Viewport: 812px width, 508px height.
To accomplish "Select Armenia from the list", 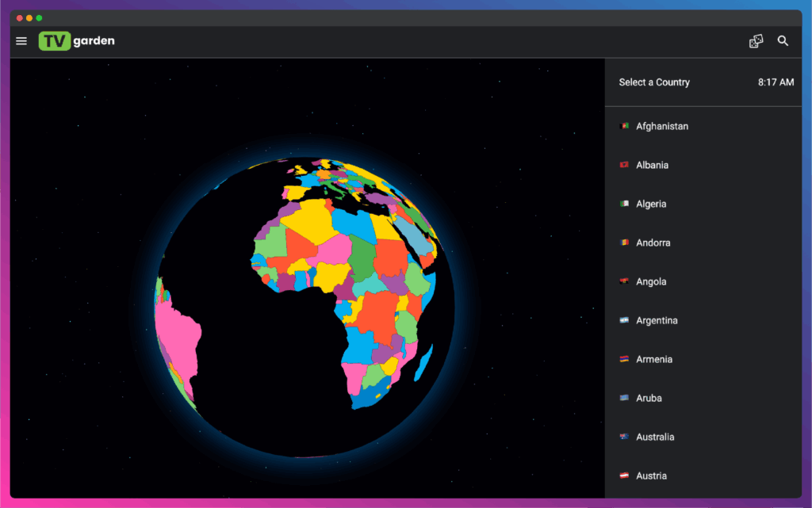I will coord(703,359).
